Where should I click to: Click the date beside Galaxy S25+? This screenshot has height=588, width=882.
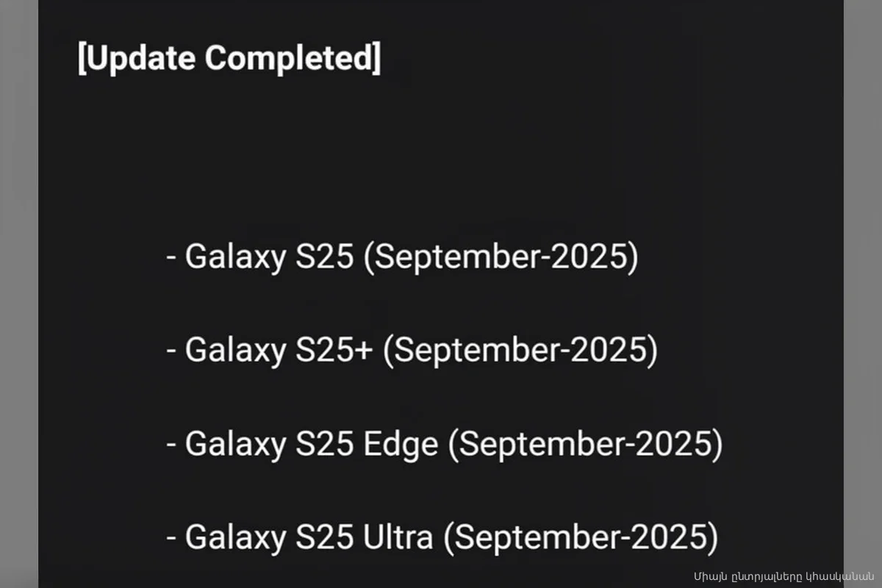point(520,351)
